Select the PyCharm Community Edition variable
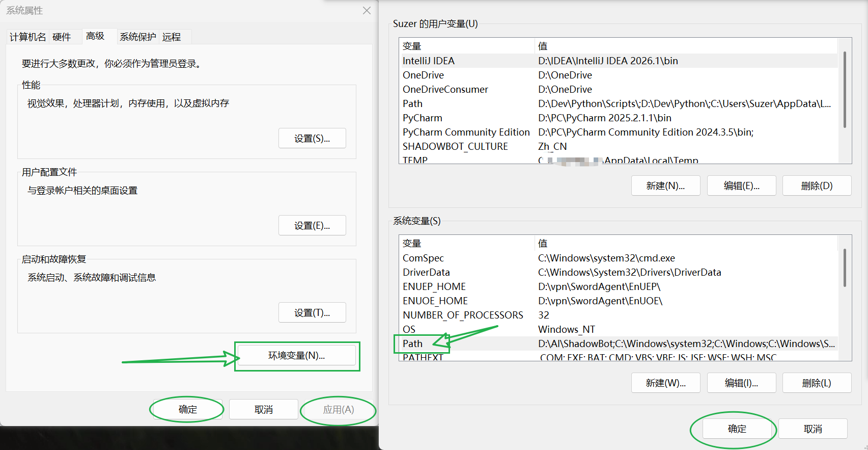The height and width of the screenshot is (450, 868). pos(619,132)
